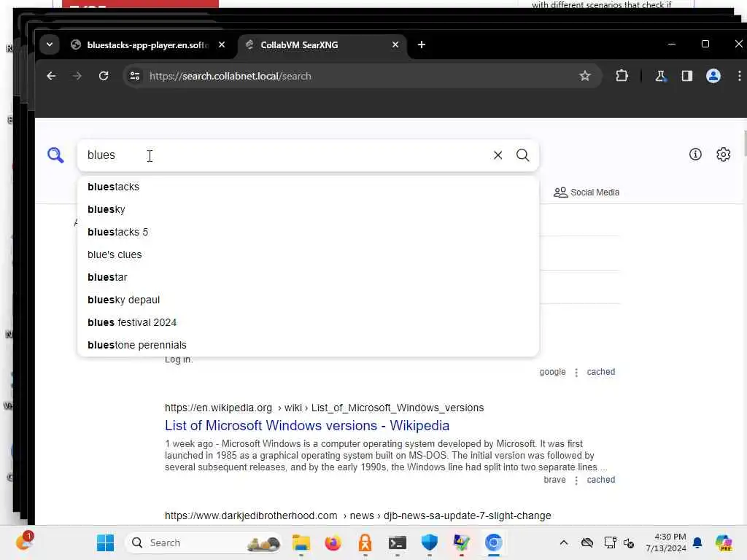Screen dimensions: 747x560
Task: Choose the 'bluestacks 5' suggestion
Action: [308, 233]
